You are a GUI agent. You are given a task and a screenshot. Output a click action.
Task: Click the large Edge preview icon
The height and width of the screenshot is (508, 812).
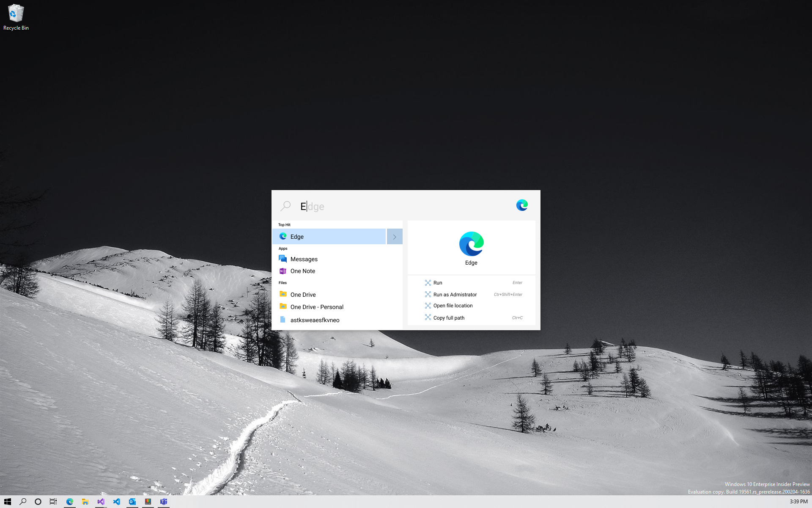point(471,244)
